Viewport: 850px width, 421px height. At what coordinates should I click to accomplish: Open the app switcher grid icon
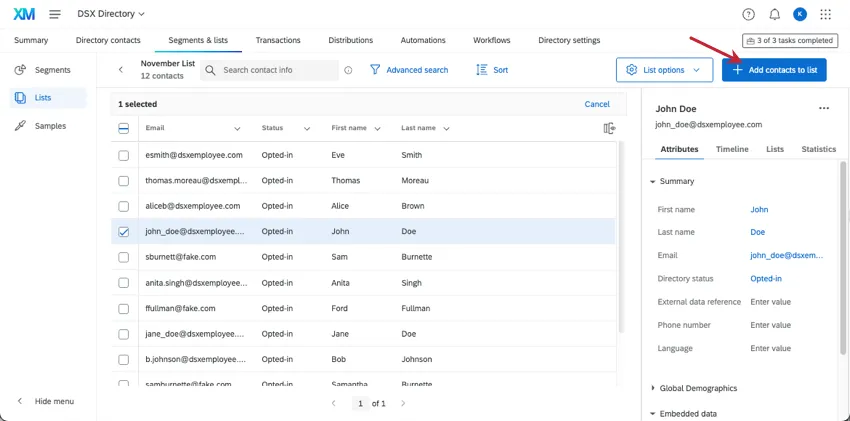pyautogui.click(x=825, y=14)
